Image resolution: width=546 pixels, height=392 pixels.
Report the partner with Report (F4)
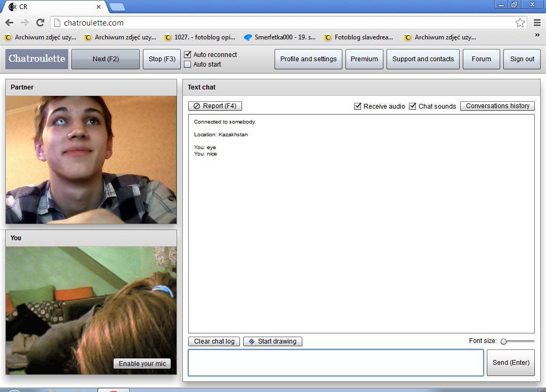tap(215, 106)
